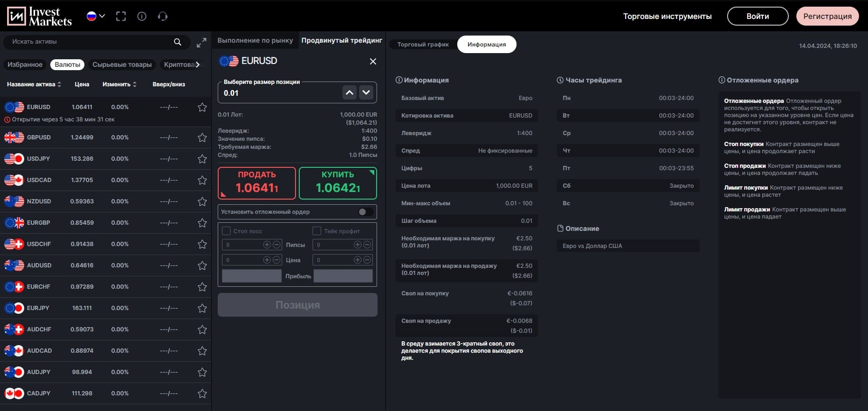
Task: Click the Войти login button
Action: coord(757,16)
